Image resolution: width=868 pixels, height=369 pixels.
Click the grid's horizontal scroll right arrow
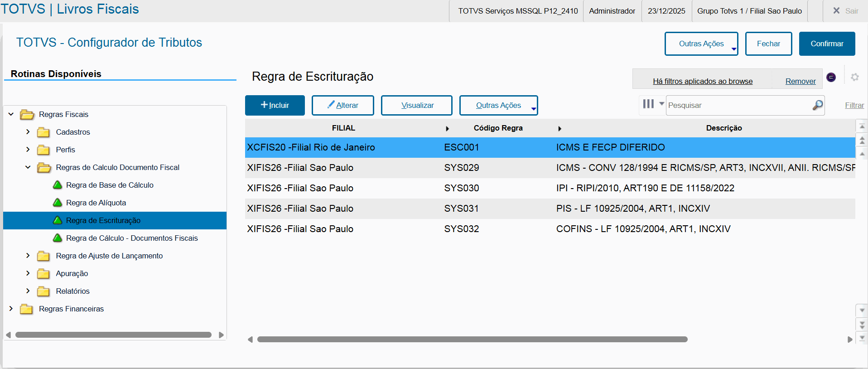coord(850,340)
